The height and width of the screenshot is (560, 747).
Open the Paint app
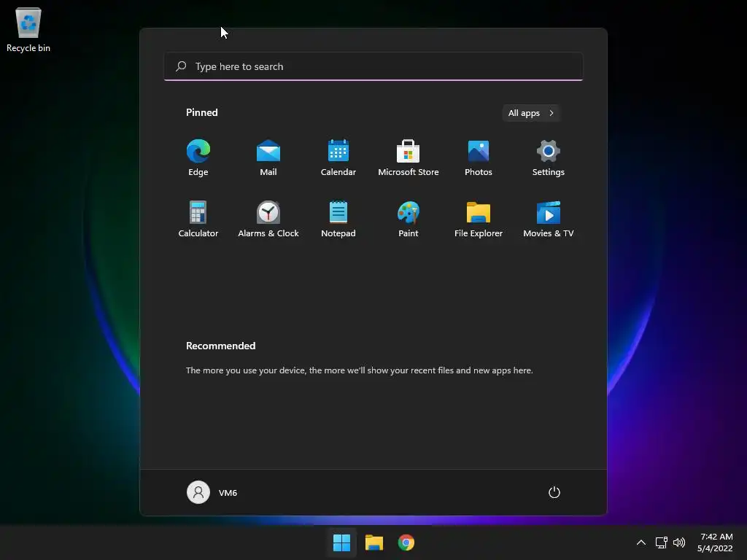[409, 219]
